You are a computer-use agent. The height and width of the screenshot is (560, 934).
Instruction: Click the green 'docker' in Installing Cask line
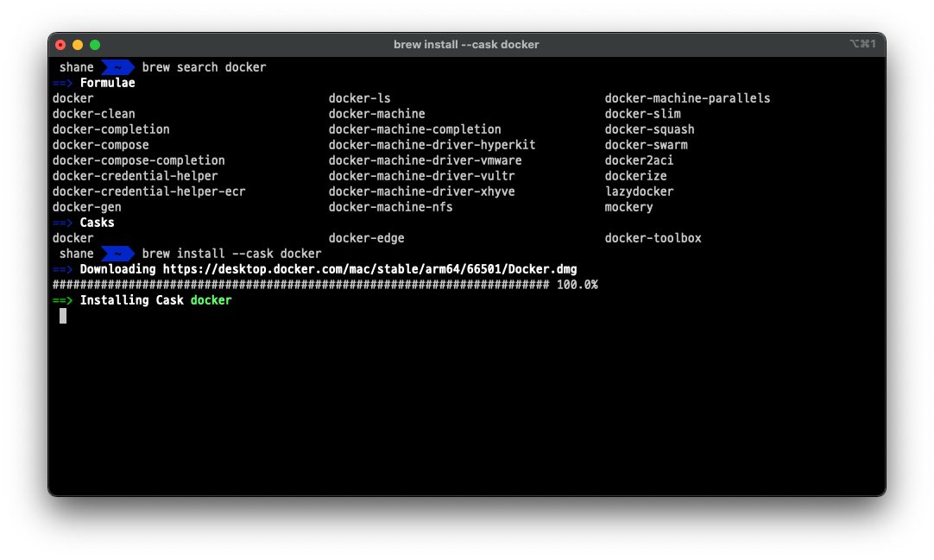[x=211, y=300]
